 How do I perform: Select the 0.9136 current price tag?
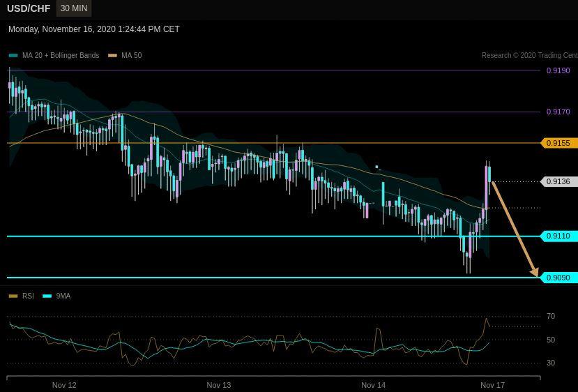[x=559, y=181]
